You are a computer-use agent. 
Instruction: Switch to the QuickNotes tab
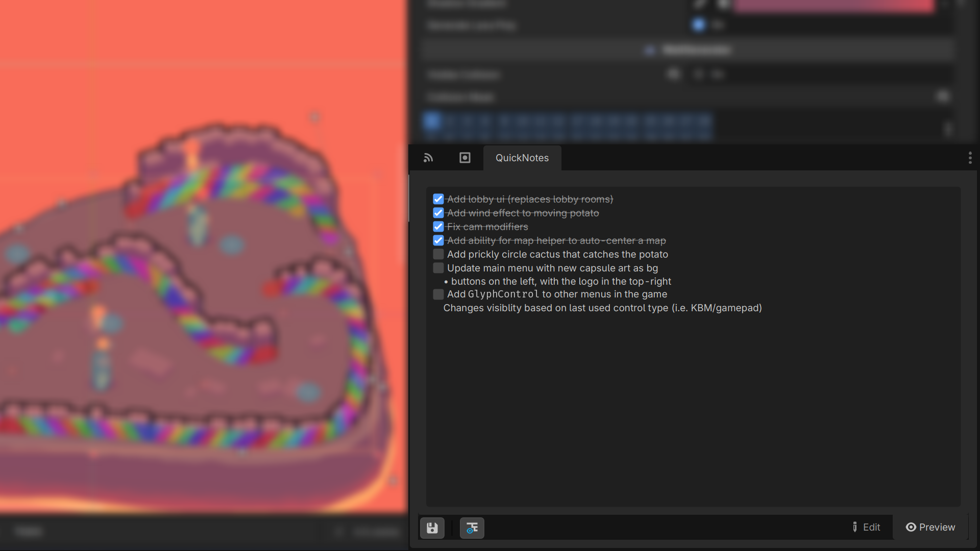[x=522, y=158]
